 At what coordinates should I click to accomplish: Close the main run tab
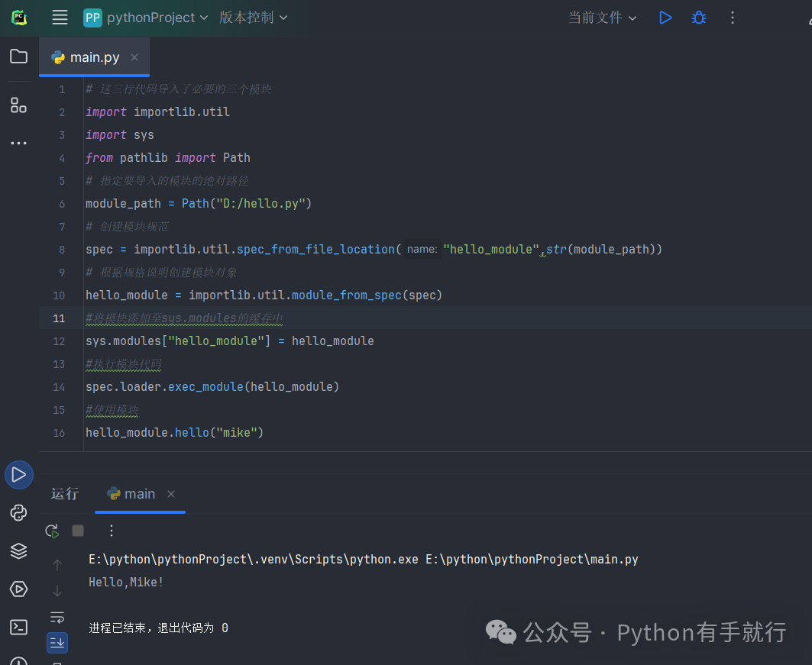(171, 494)
